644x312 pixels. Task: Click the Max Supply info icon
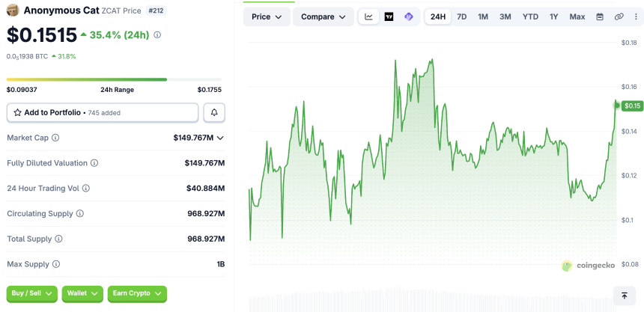56,264
